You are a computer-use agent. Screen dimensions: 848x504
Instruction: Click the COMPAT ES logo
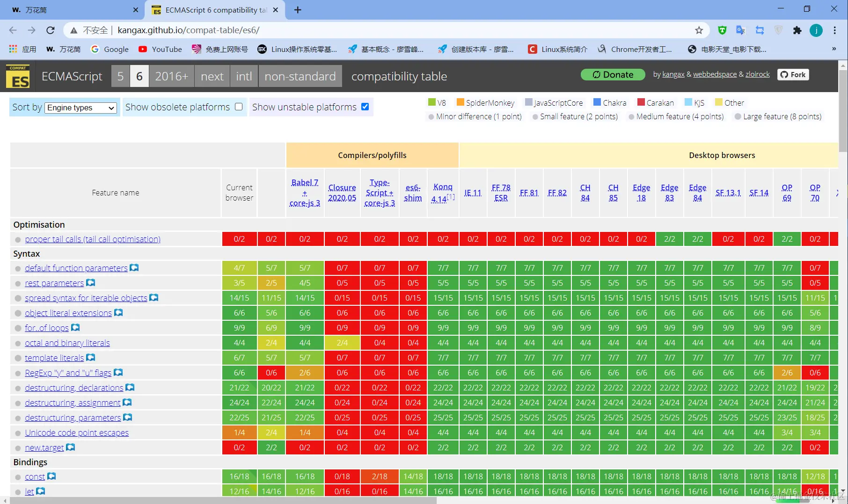pos(18,76)
